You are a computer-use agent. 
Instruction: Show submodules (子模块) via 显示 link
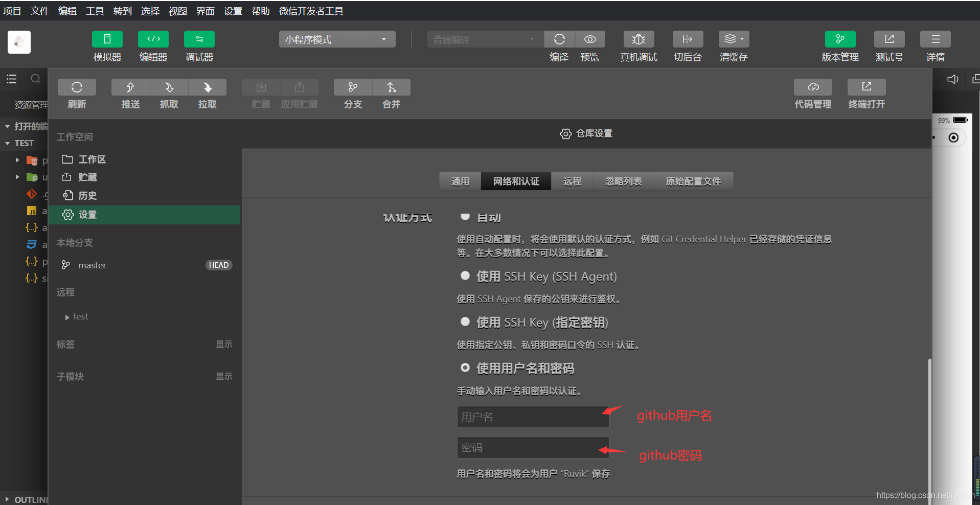[x=224, y=376]
